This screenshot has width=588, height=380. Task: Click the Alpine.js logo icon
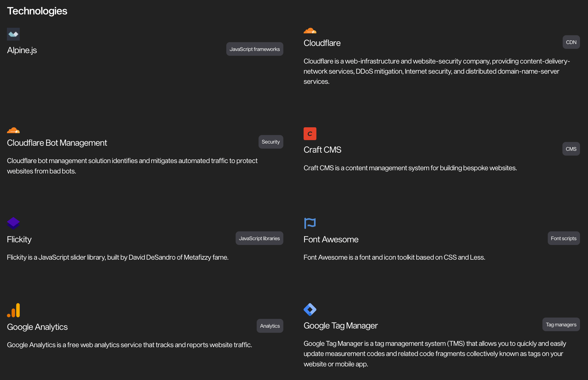(13, 34)
